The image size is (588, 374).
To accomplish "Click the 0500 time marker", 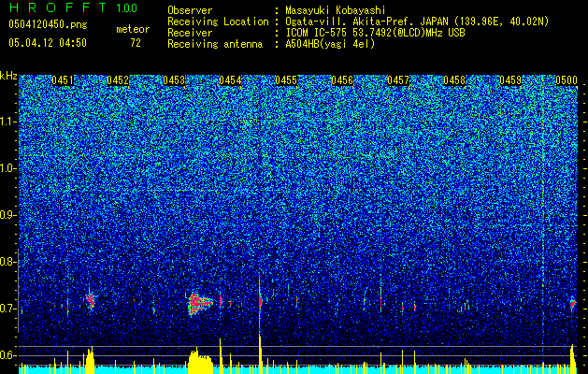I will tap(566, 80).
